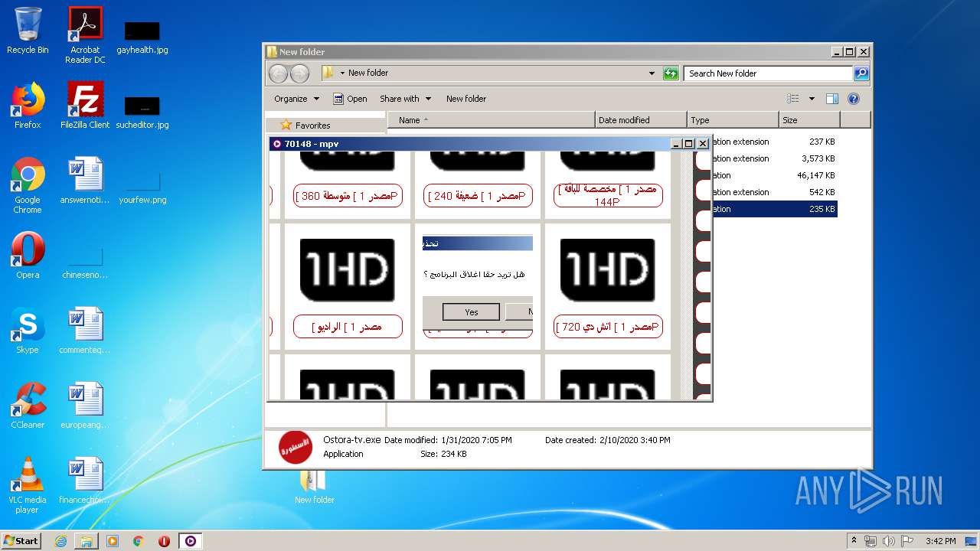This screenshot has width=980, height=551.
Task: Open the europeang Word document icon
Action: click(85, 406)
